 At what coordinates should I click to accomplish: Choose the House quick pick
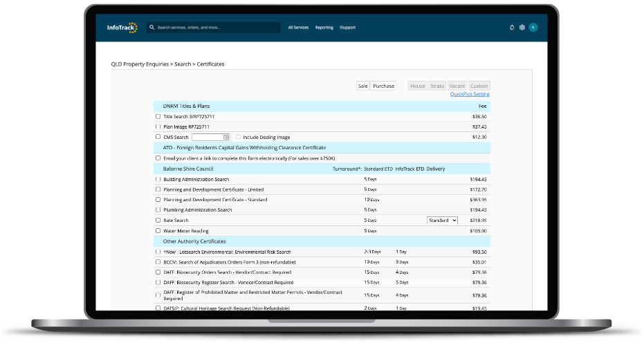(x=417, y=86)
